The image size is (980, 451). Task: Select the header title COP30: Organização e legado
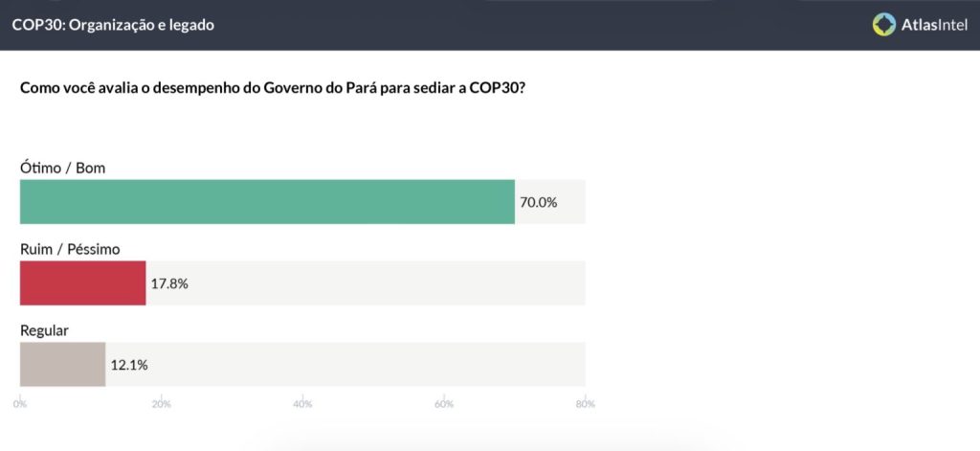point(113,25)
